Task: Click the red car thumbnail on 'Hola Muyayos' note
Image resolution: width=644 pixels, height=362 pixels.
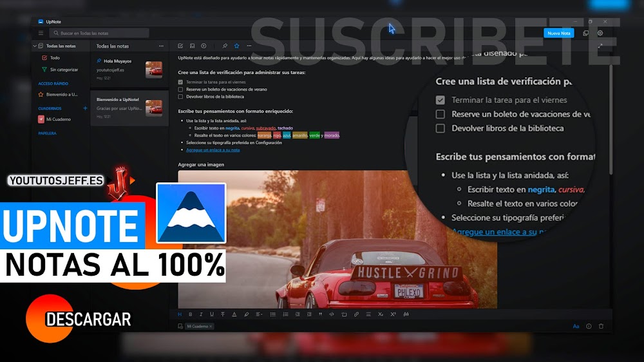Action: pyautogui.click(x=154, y=70)
